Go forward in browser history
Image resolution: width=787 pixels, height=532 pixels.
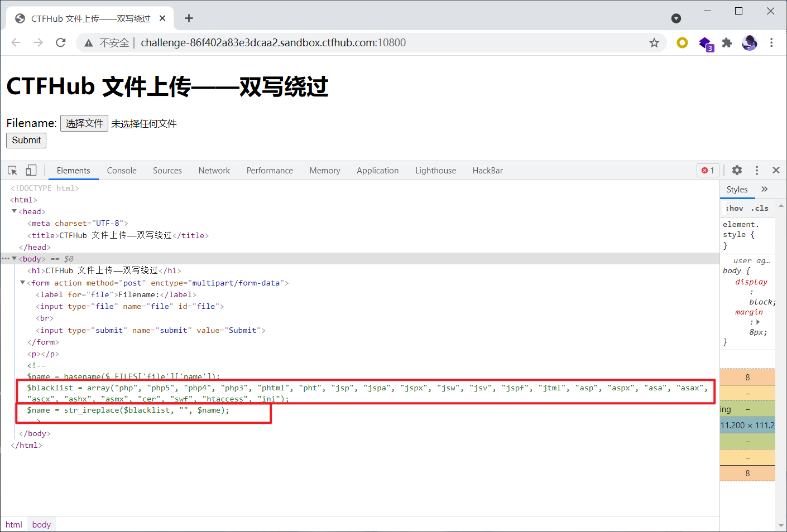(38, 42)
